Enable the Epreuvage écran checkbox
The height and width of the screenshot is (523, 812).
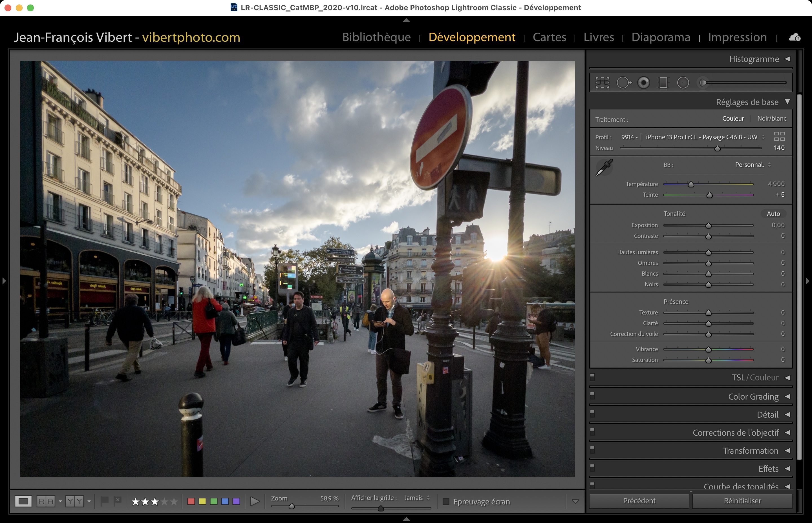click(446, 502)
